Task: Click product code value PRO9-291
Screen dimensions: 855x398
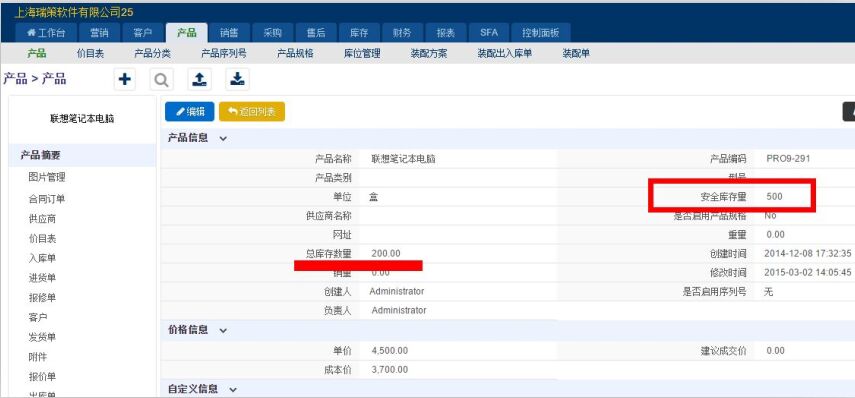Action: pyautogui.click(x=788, y=159)
